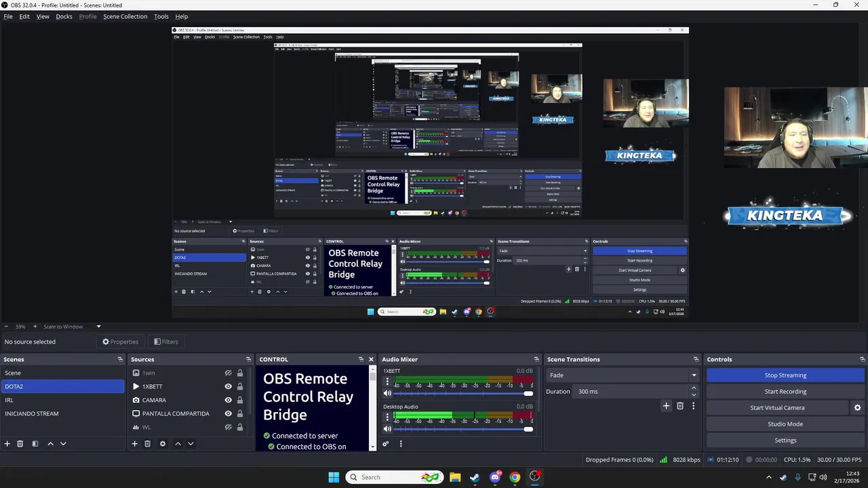Viewport: 868px width, 488px height.
Task: Show the hidden 1win source
Action: 228,373
